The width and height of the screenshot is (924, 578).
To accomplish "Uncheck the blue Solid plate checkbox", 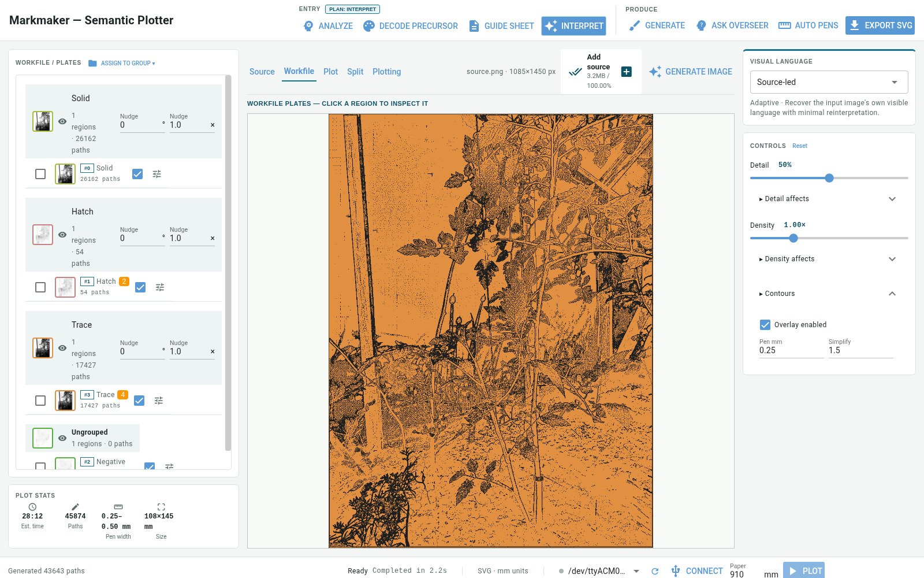I will click(137, 174).
